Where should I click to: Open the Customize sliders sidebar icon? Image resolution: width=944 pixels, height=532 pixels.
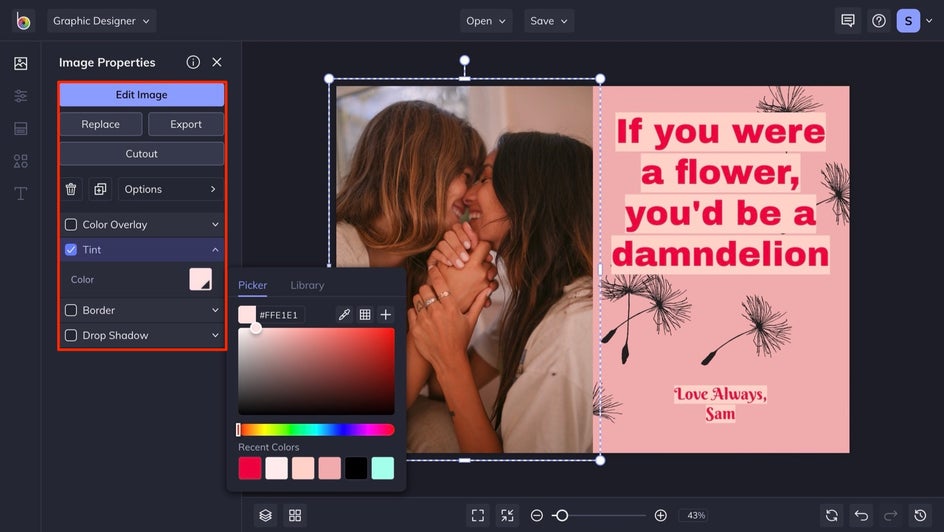[20, 96]
